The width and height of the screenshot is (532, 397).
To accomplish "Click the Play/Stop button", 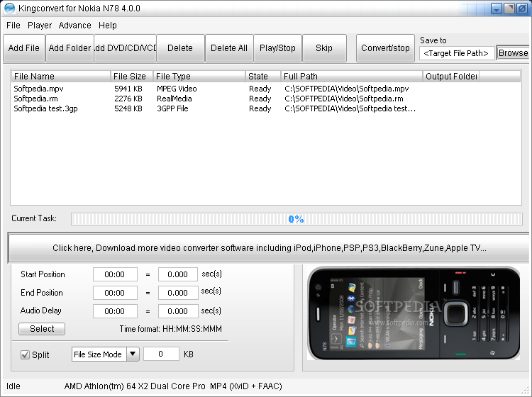I will 277,48.
